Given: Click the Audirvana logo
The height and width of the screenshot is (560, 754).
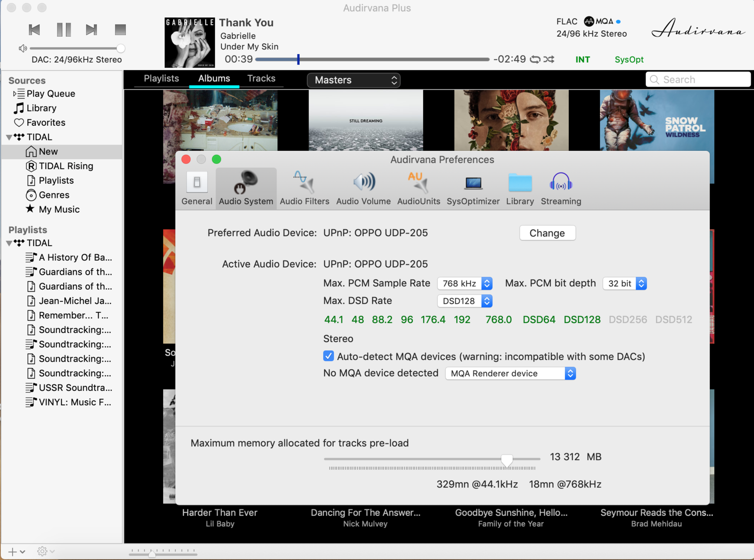Looking at the screenshot, I should pyautogui.click(x=698, y=29).
